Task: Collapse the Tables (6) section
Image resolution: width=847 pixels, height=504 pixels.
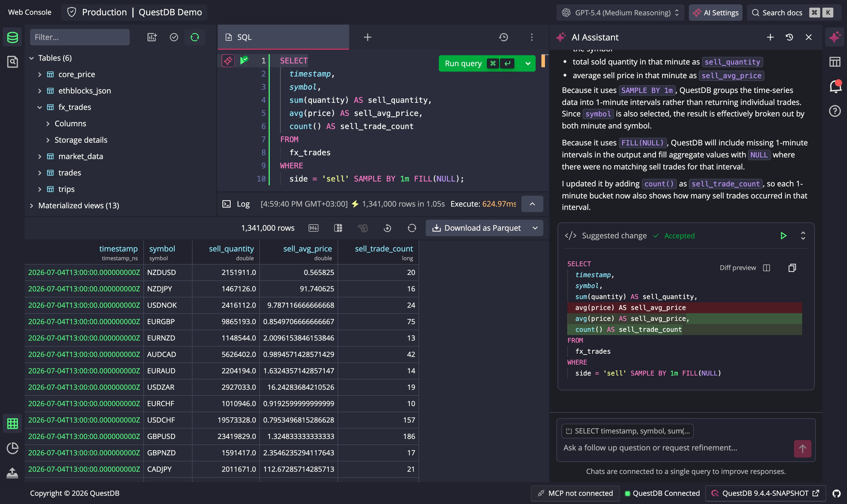Action: coord(32,58)
